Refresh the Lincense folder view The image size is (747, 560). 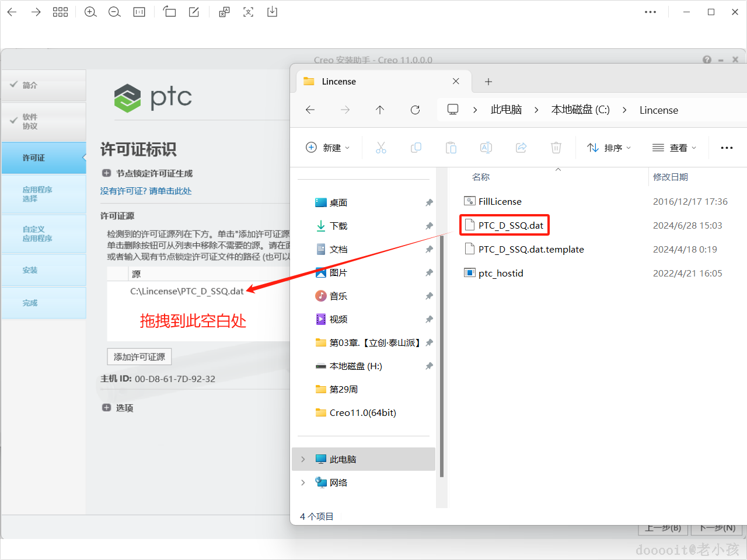[x=415, y=110]
